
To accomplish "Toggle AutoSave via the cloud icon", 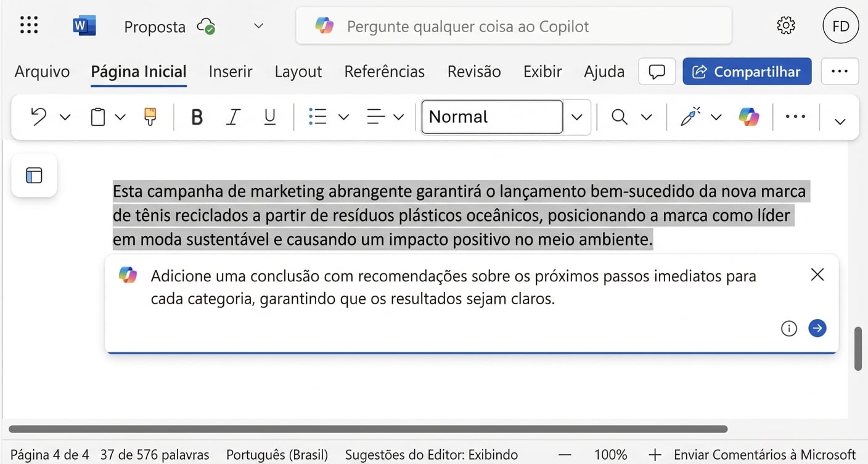I will (x=207, y=27).
